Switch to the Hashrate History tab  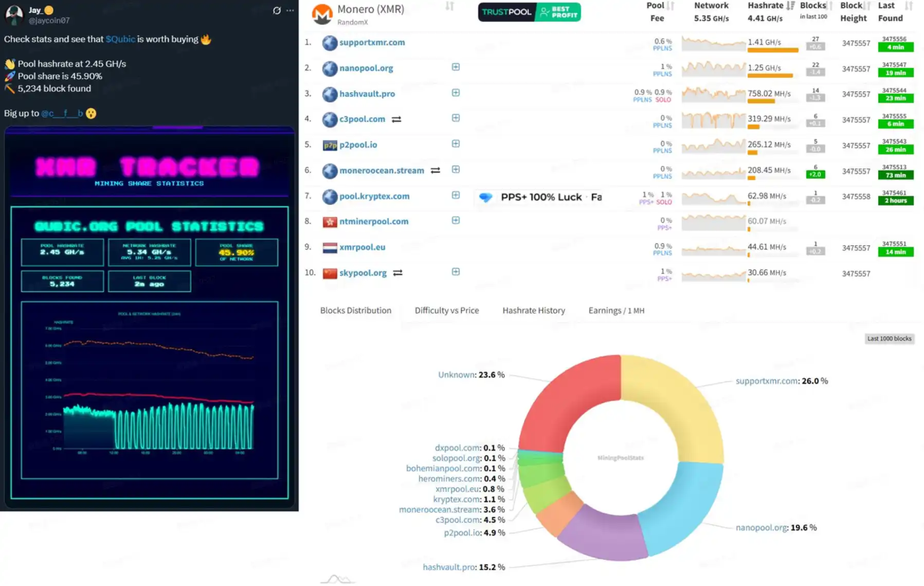coord(533,310)
